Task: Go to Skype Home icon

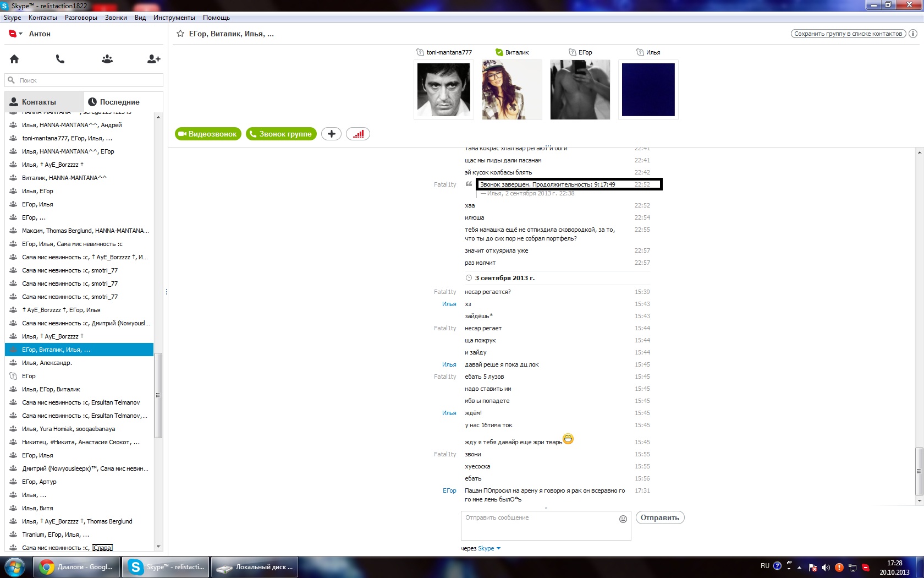Action: [x=14, y=59]
